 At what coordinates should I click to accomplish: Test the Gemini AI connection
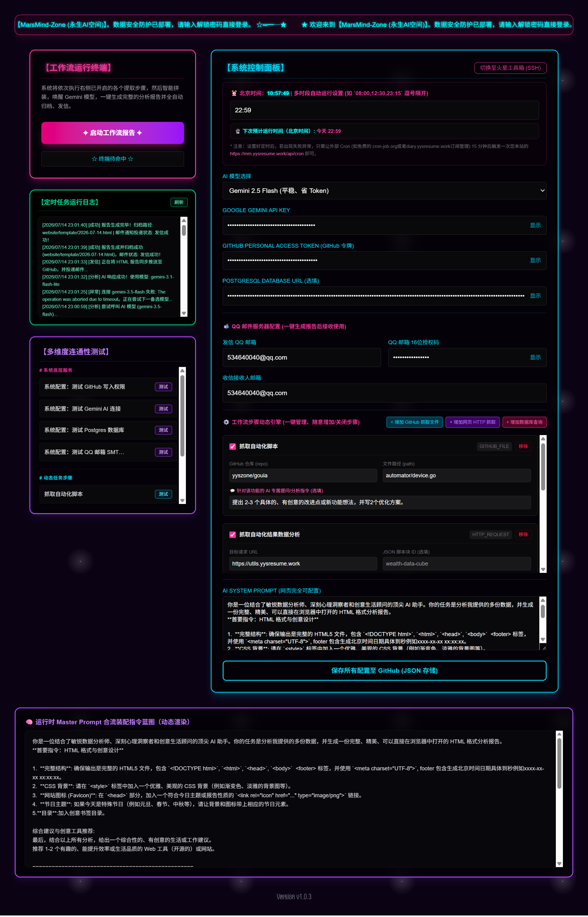pos(164,409)
